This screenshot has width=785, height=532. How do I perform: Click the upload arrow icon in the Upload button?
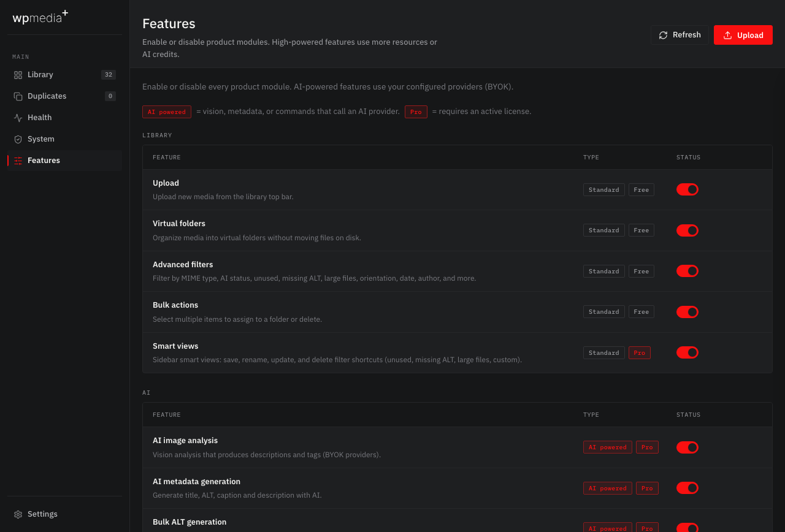point(727,35)
